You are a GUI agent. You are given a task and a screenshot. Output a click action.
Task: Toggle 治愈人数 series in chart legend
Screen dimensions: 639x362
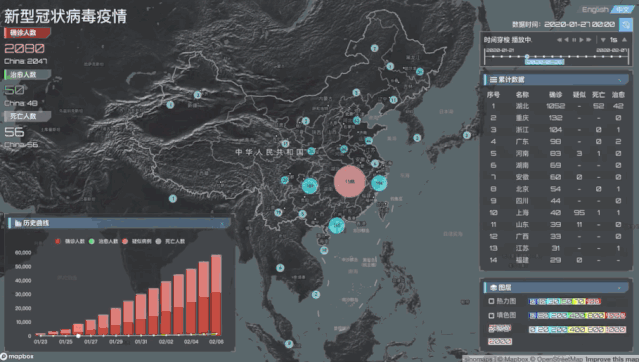tap(103, 241)
